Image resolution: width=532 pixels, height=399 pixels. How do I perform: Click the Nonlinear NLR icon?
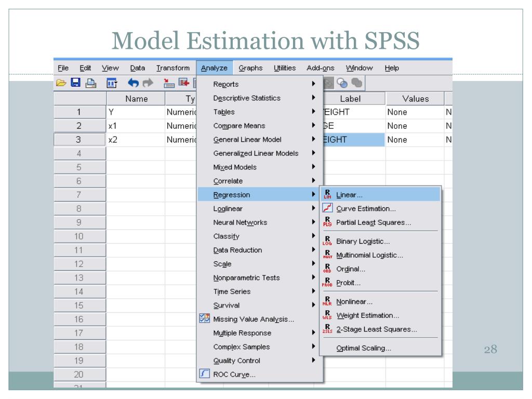click(327, 301)
